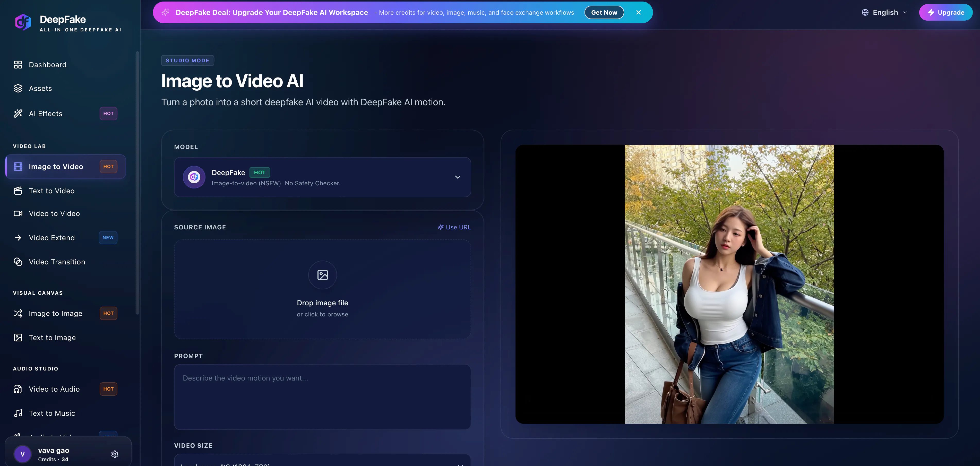Click the Assets layers icon
Viewport: 980px width, 466px height.
(18, 88)
